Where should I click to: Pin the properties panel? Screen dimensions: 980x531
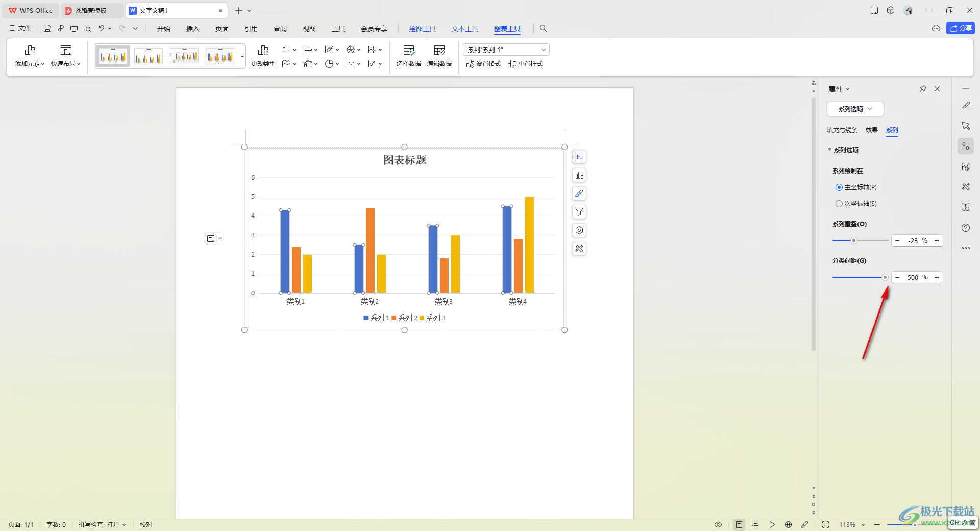(923, 89)
